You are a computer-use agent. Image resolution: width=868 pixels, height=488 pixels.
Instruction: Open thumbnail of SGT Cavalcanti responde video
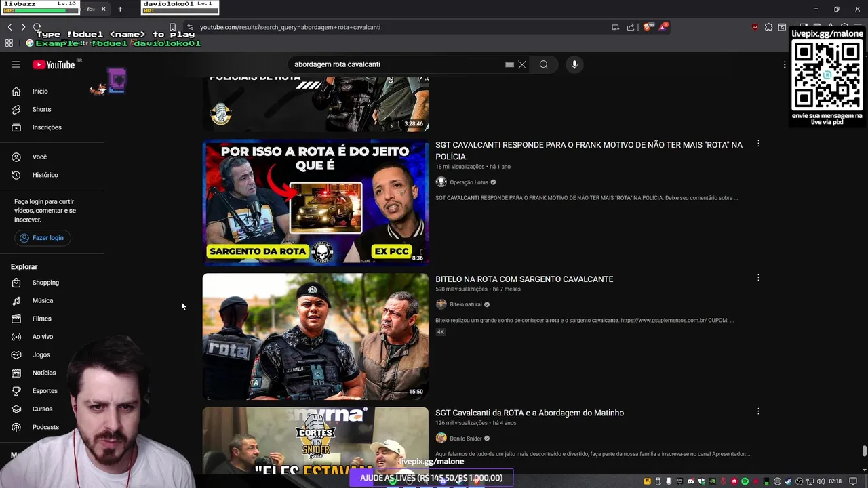point(315,203)
